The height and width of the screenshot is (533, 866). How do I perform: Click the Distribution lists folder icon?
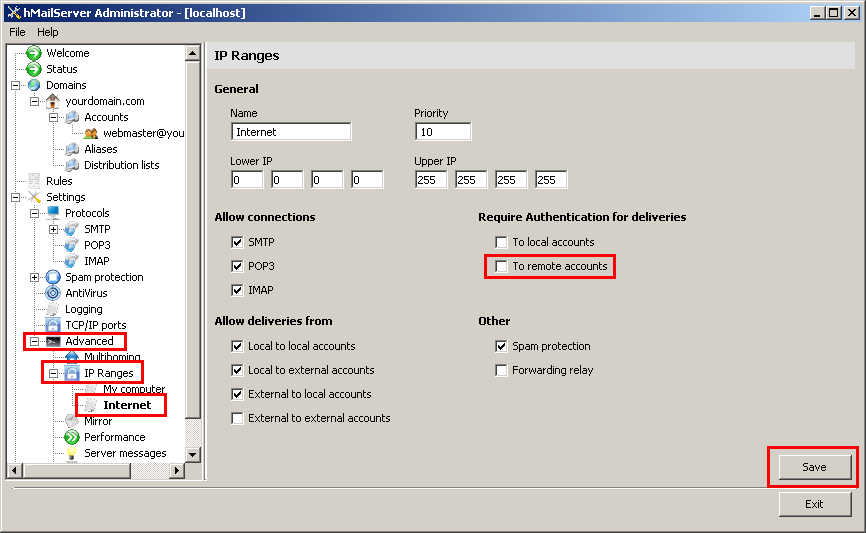[72, 165]
